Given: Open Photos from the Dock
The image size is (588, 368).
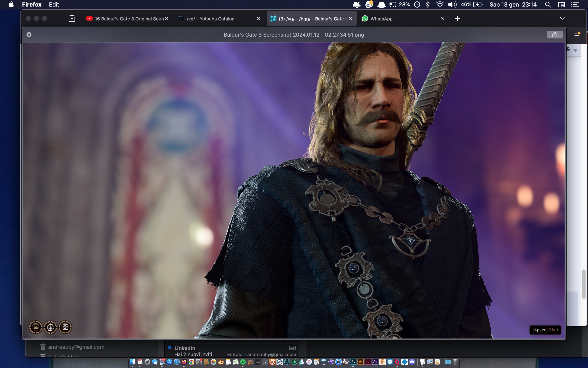Looking at the screenshot, I should click(214, 362).
